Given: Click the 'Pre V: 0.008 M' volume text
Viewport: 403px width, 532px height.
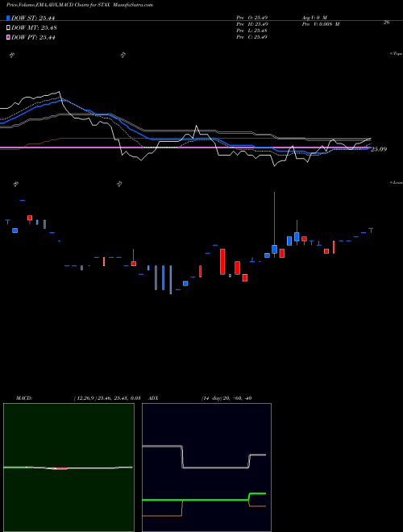Looking at the screenshot, I should tap(320, 24).
